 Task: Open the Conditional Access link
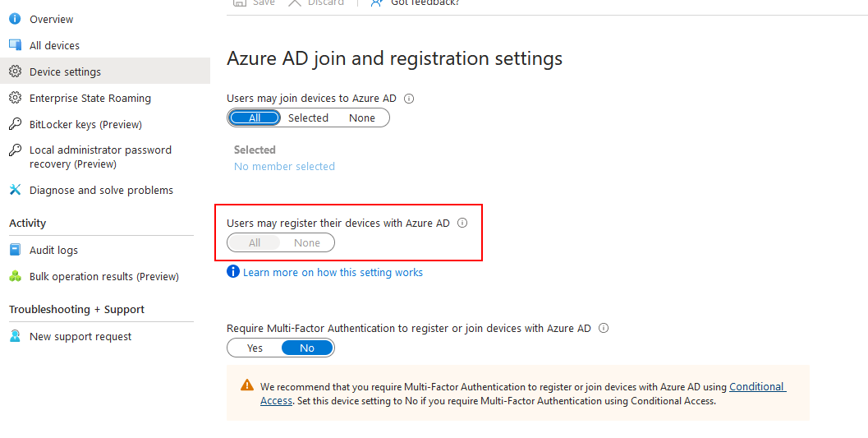757,386
